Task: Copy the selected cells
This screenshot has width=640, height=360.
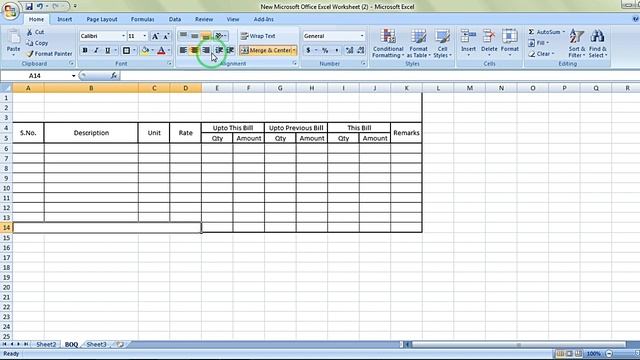Action: [37, 43]
